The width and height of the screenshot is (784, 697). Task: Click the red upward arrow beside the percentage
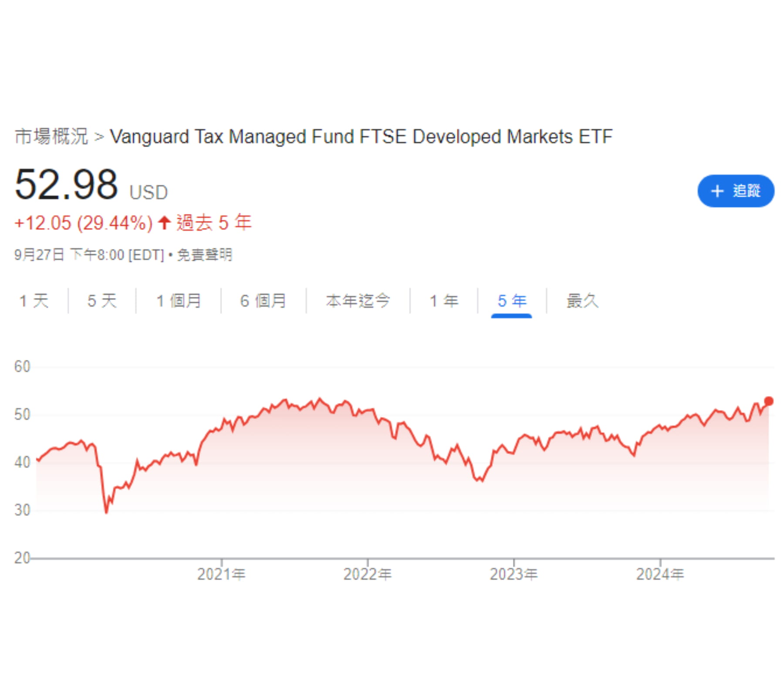click(x=164, y=223)
